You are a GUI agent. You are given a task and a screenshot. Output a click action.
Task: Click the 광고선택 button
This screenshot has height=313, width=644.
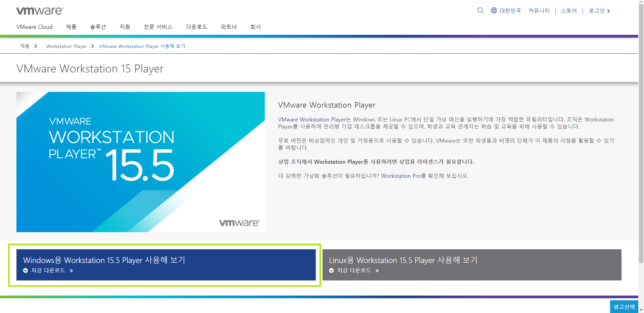[624, 307]
